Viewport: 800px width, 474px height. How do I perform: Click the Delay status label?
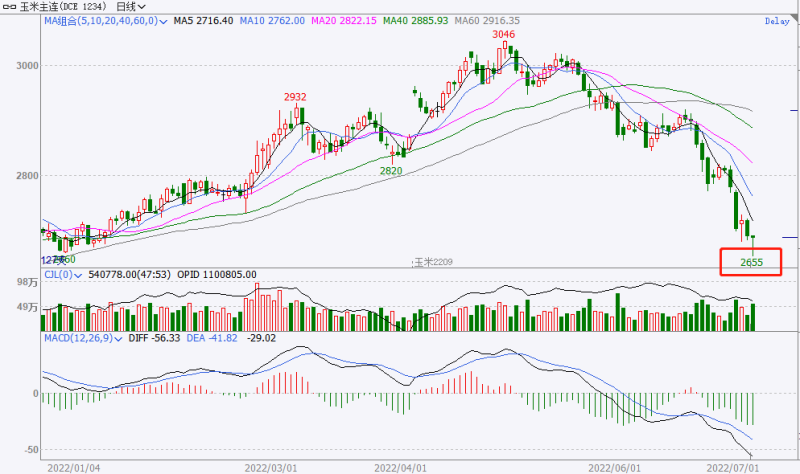(x=776, y=21)
